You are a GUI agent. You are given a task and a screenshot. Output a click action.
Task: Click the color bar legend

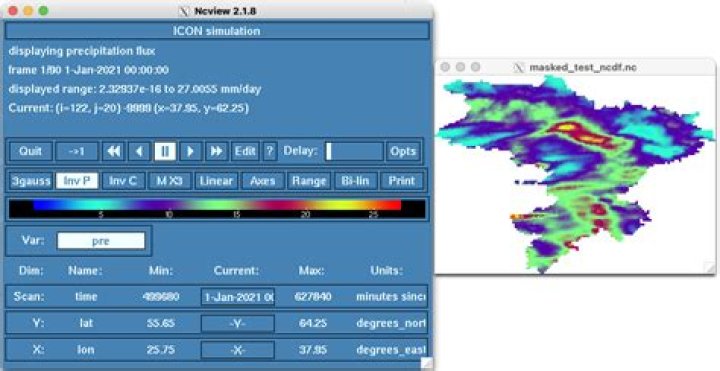pos(217,209)
